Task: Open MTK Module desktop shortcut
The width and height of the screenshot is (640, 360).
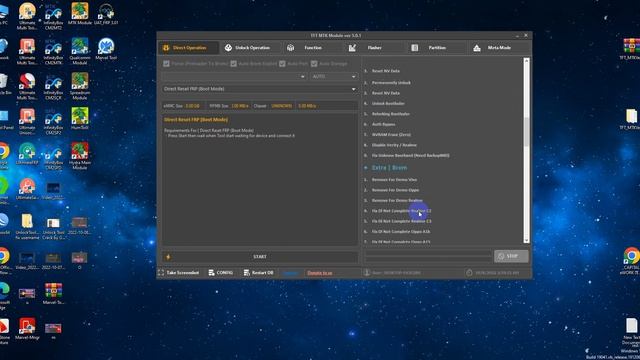Action: coord(80,14)
